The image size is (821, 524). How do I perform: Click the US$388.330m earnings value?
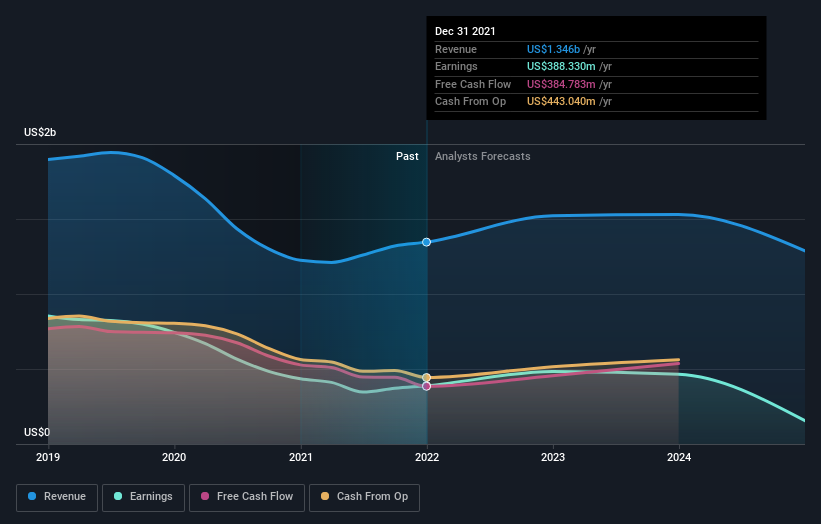click(561, 66)
